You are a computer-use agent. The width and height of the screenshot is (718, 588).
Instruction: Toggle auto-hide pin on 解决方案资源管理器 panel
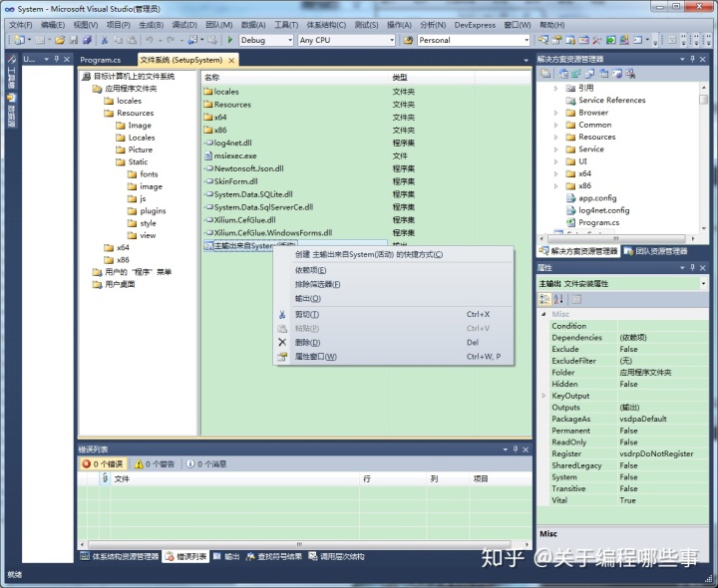[692, 59]
